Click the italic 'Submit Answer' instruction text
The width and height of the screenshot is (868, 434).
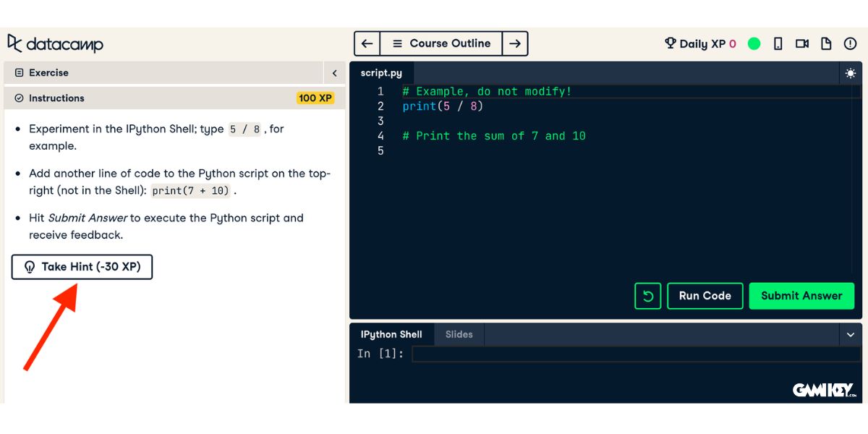(x=88, y=218)
